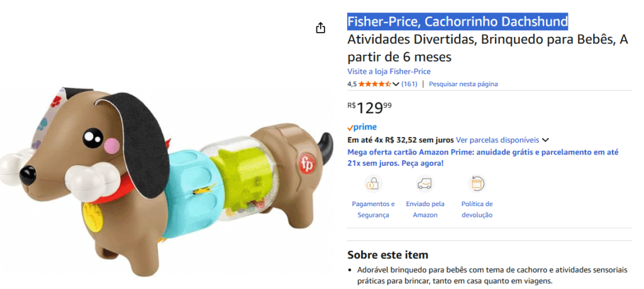
Task: Click the Prime logo badge
Action: click(x=362, y=127)
